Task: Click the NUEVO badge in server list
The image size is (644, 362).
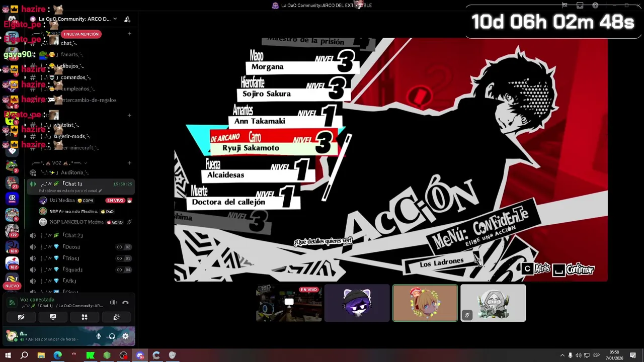Action: (12, 286)
